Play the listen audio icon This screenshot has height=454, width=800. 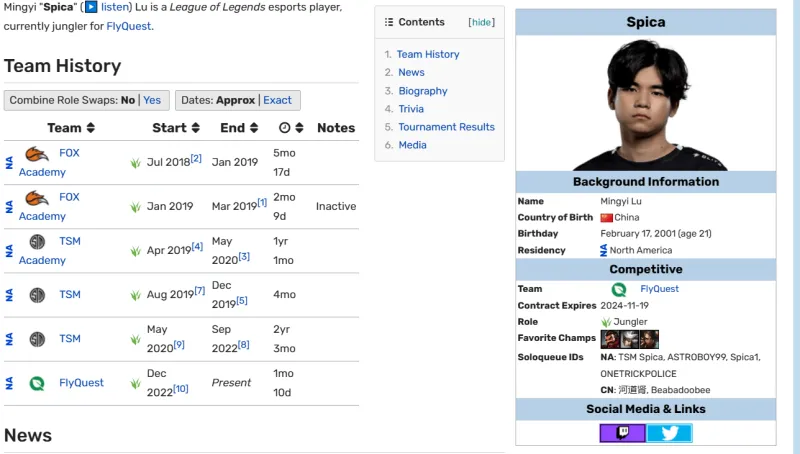(91, 7)
